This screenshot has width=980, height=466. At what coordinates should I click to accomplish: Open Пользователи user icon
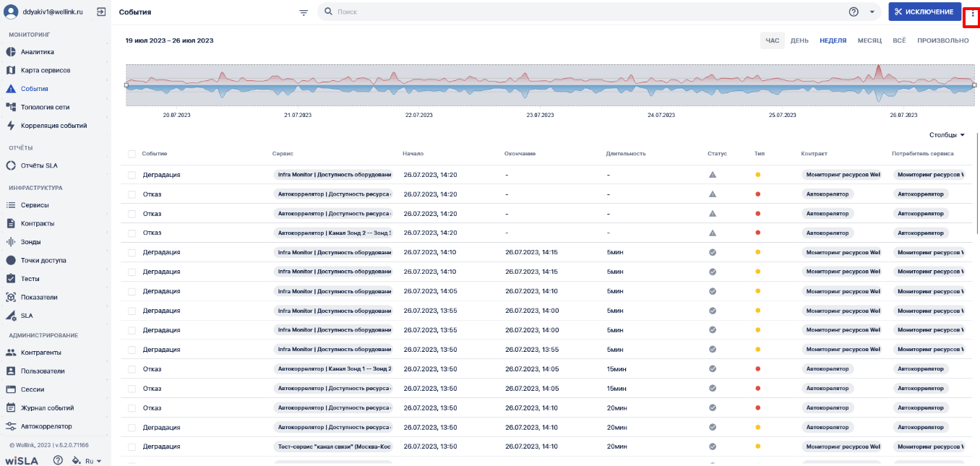tap(11, 371)
